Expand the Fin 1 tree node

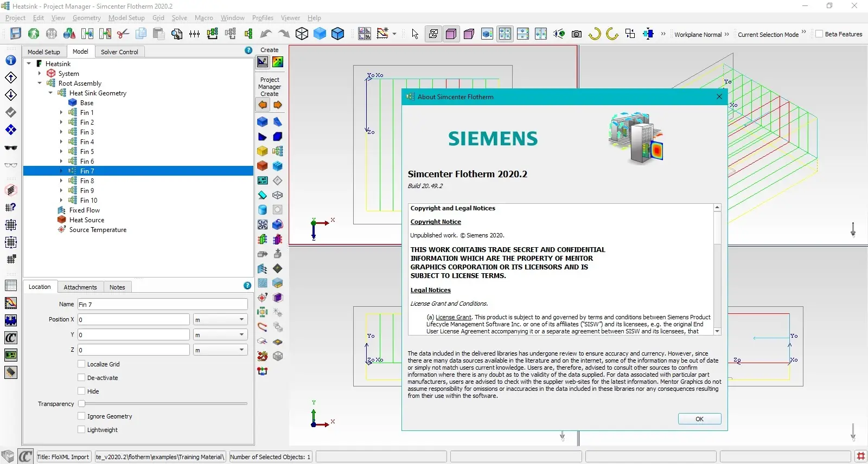click(61, 113)
